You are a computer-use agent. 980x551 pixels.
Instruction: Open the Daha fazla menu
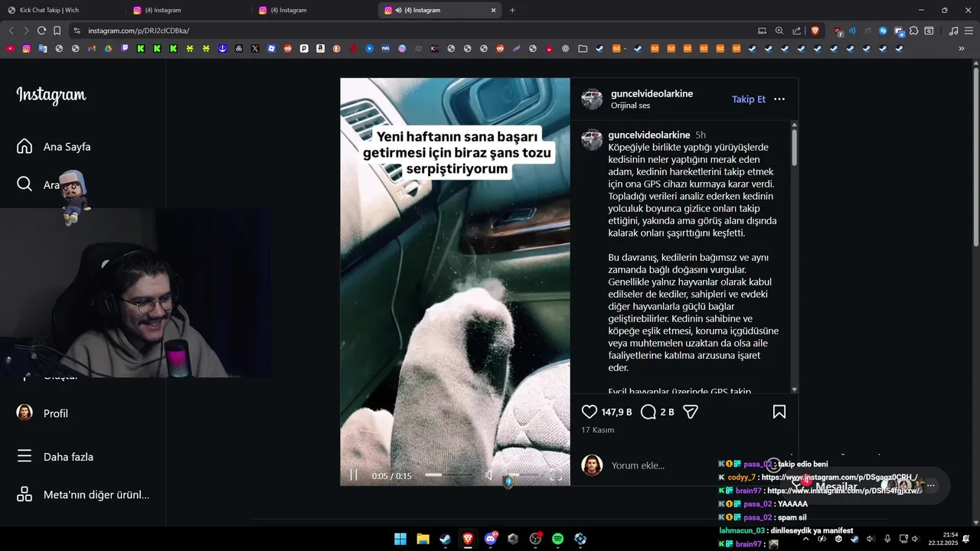coord(55,457)
